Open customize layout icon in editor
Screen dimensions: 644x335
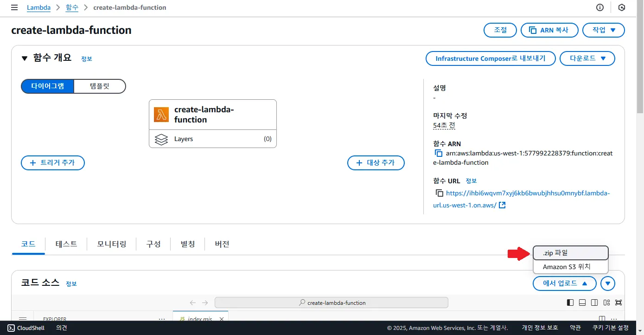click(x=606, y=303)
